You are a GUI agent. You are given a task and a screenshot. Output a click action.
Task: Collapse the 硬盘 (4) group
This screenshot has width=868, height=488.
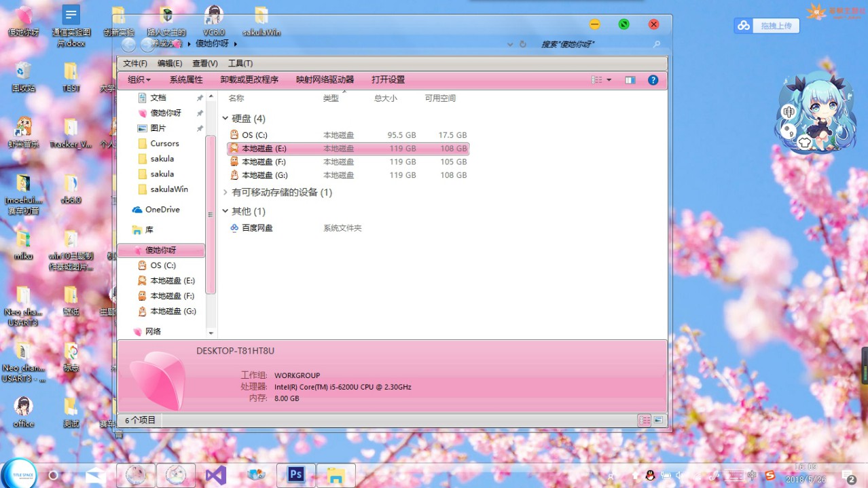tap(225, 119)
